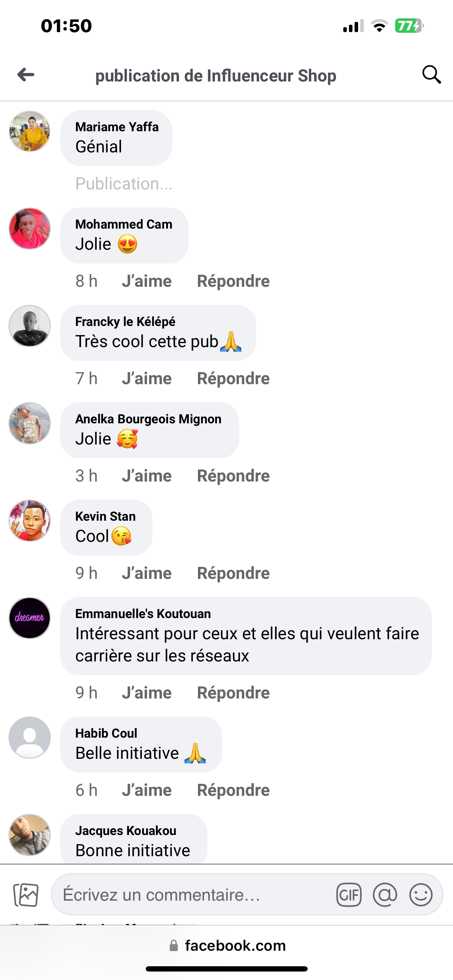Open the emoji smiley picker
This screenshot has height=980, width=453.
pos(421,894)
